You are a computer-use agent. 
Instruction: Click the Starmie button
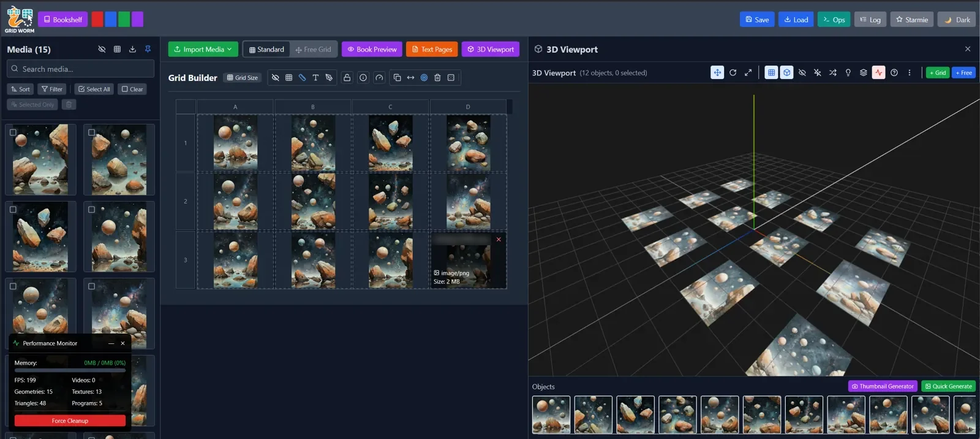point(912,20)
